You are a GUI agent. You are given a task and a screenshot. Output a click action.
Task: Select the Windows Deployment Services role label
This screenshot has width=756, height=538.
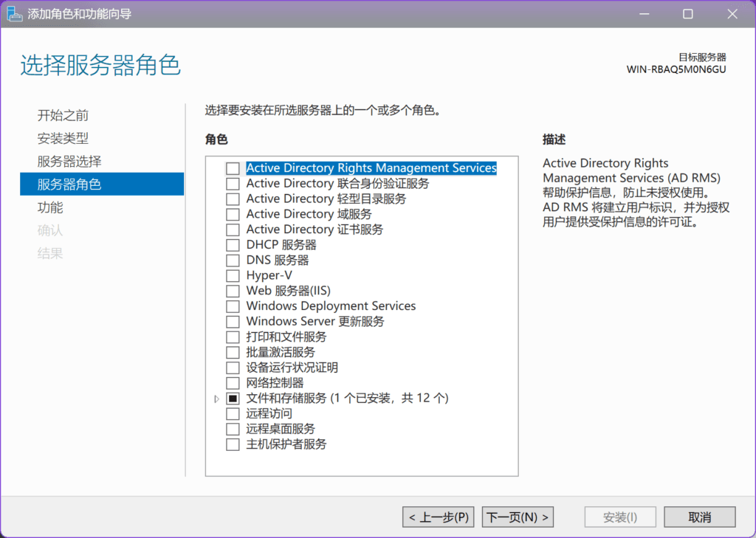click(331, 306)
